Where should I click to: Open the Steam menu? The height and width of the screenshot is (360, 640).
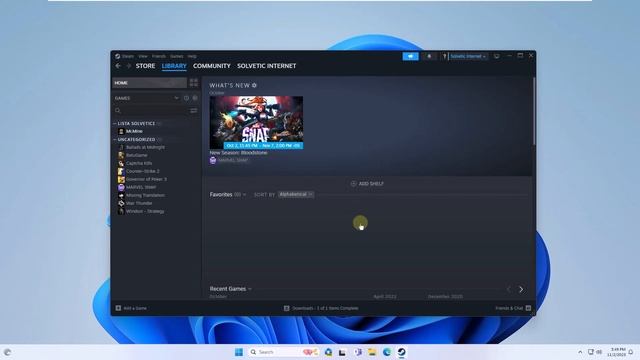(128, 56)
